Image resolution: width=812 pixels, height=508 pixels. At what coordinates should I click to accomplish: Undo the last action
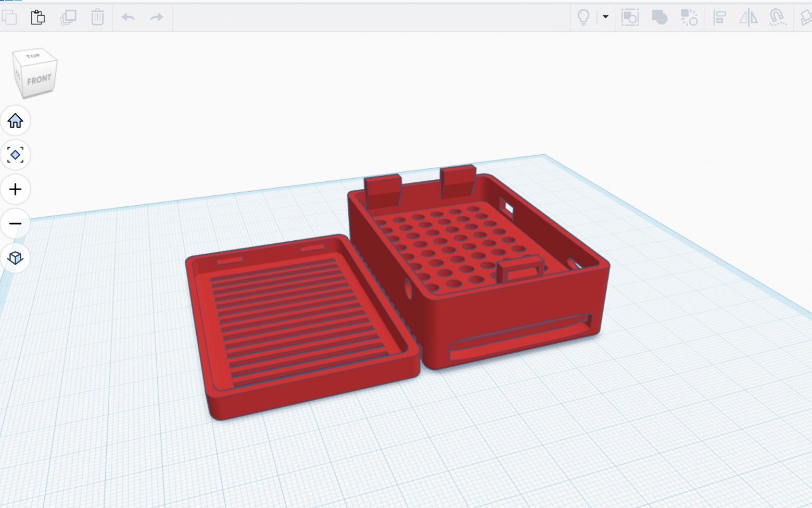coord(128,17)
